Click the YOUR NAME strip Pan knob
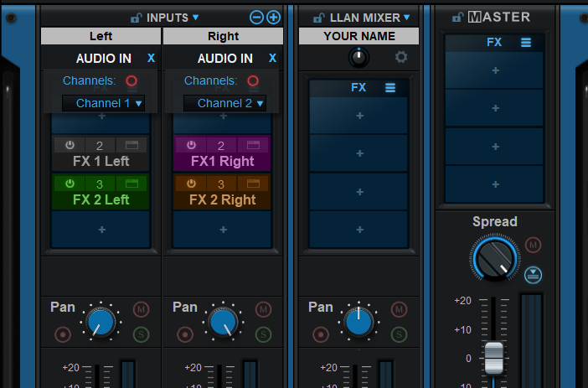The height and width of the screenshot is (388, 588). 358,322
